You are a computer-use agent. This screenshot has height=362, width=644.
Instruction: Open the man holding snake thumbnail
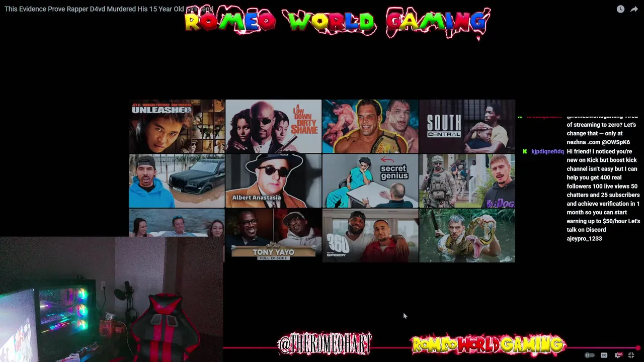(467, 235)
